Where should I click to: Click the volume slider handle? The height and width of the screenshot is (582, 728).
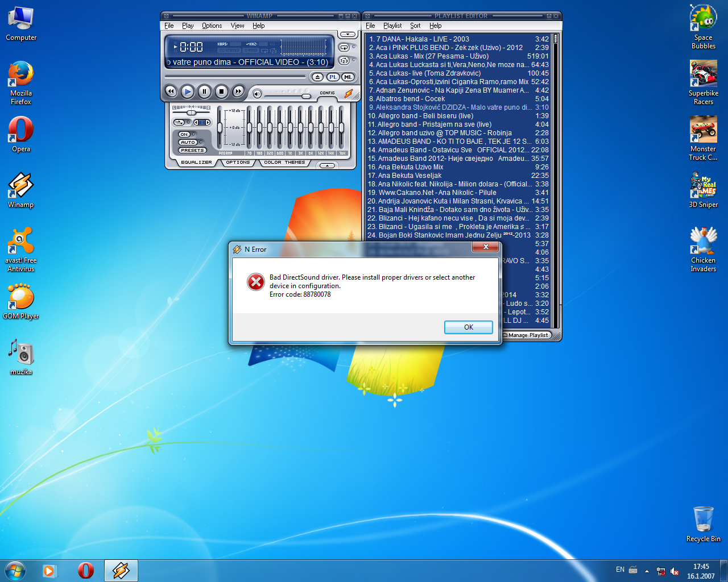tap(306, 95)
